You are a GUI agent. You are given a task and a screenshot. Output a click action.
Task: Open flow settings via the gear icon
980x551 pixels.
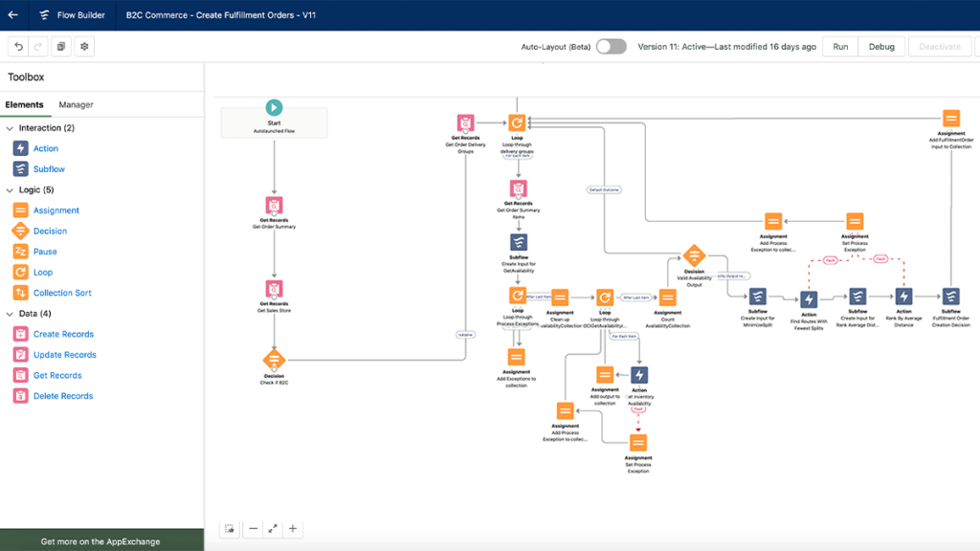click(x=84, y=47)
